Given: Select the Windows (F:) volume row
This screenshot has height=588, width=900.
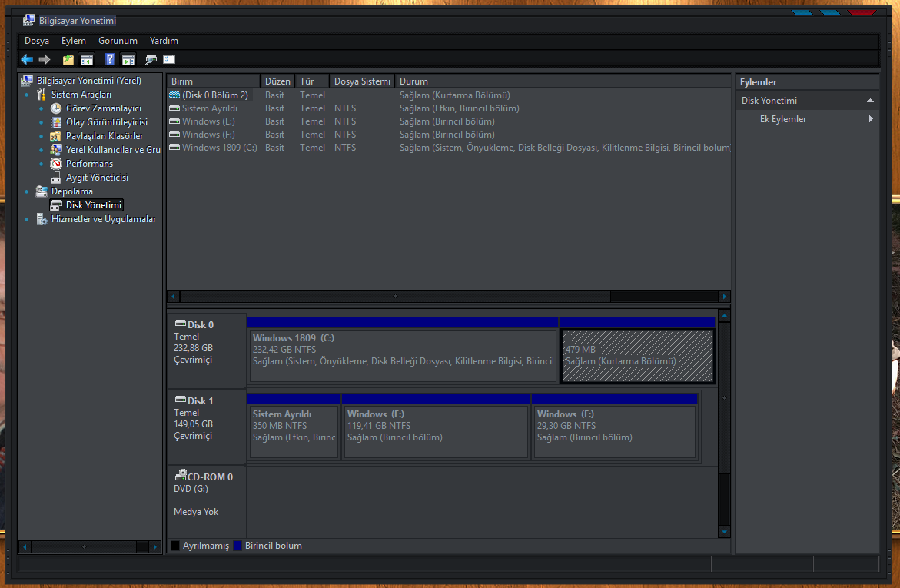Looking at the screenshot, I should [x=449, y=135].
